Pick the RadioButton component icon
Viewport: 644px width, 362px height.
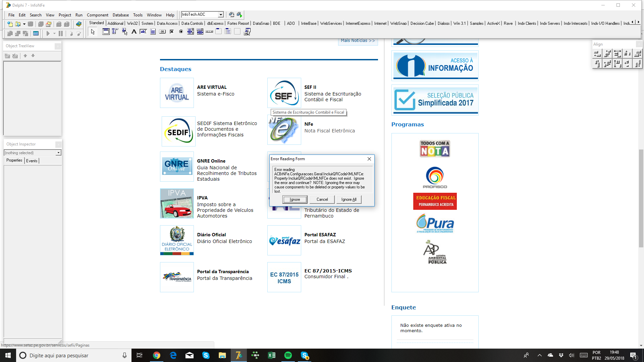181,32
